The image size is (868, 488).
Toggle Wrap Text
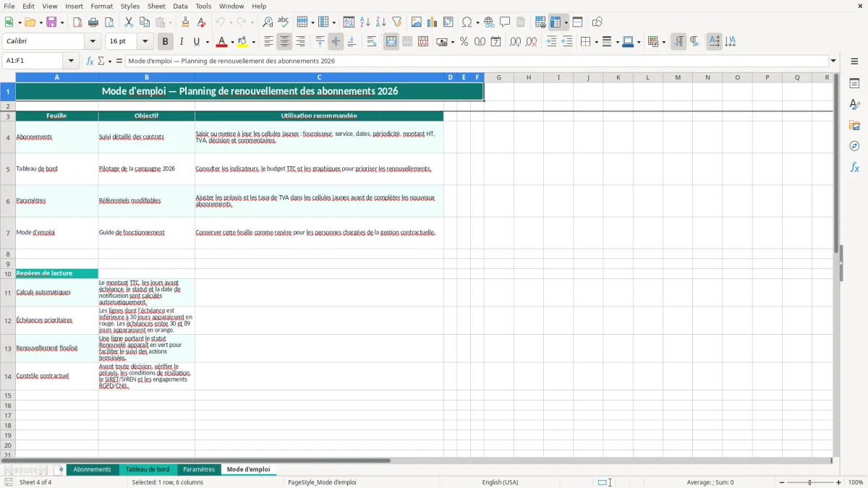(372, 42)
